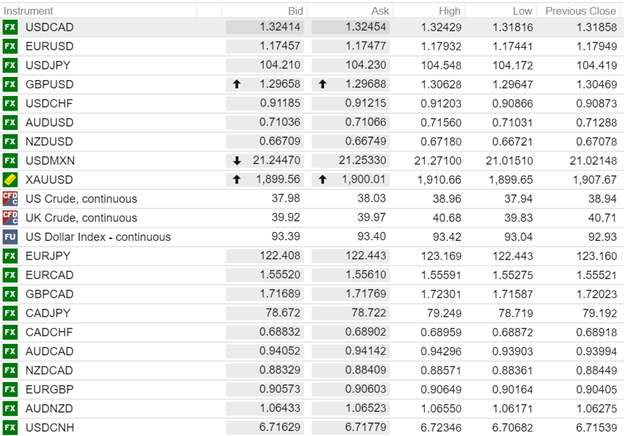Click the FU icon for US Dollar Index
Image resolution: width=624 pixels, height=436 pixels.
tap(10, 237)
